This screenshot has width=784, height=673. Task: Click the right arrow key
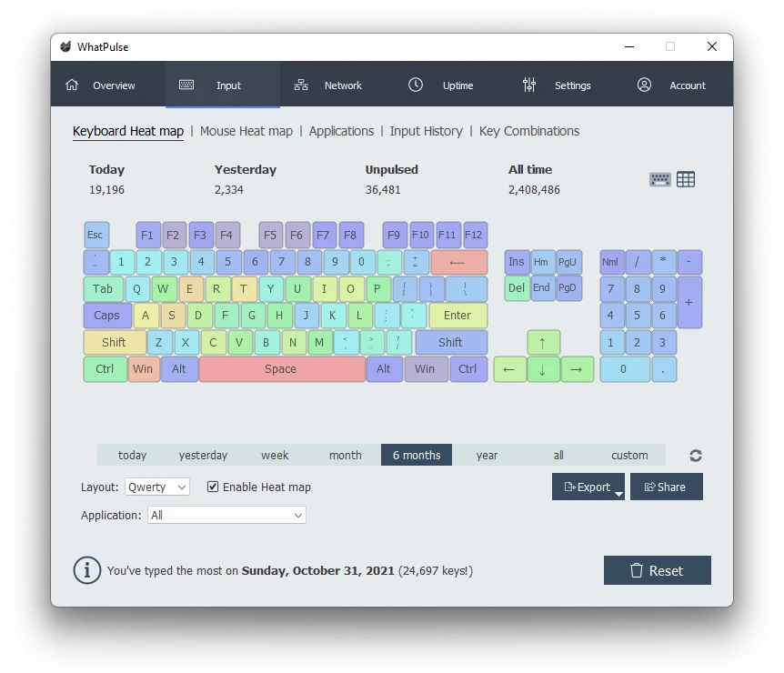[x=578, y=369]
